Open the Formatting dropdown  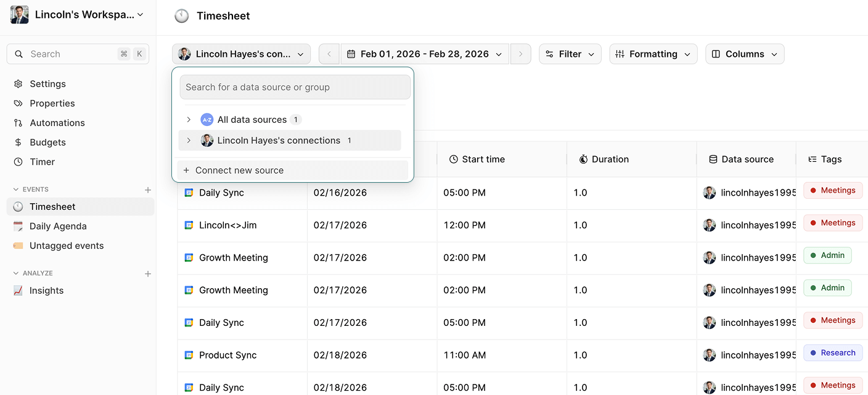(x=653, y=54)
